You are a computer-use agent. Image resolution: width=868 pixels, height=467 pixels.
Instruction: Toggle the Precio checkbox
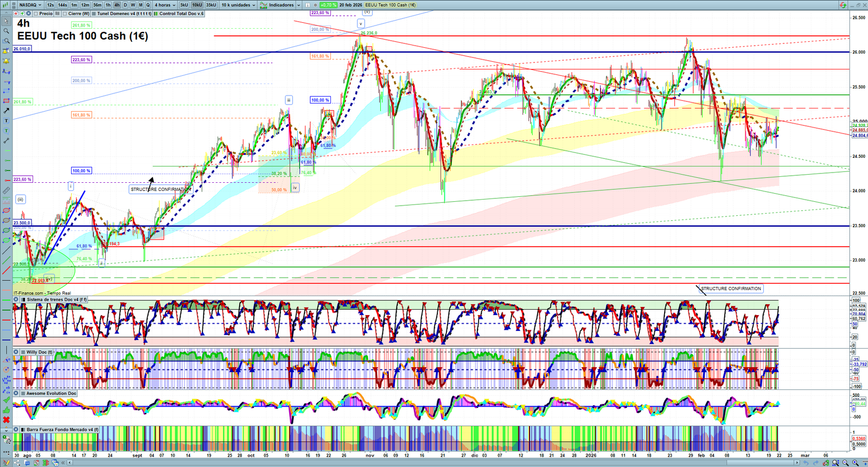tap(36, 14)
